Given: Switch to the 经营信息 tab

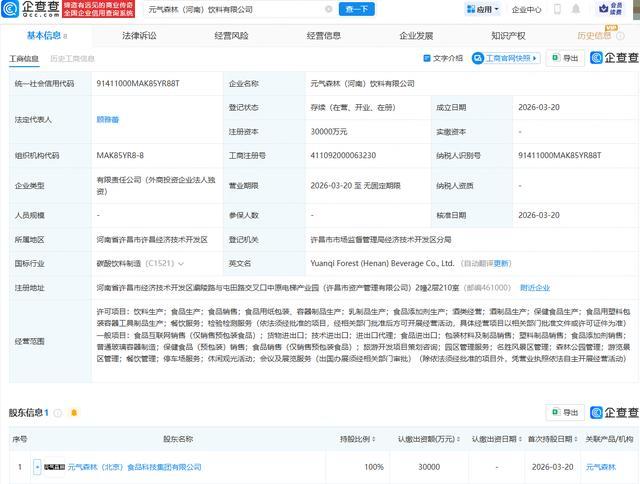Looking at the screenshot, I should pyautogui.click(x=324, y=36).
